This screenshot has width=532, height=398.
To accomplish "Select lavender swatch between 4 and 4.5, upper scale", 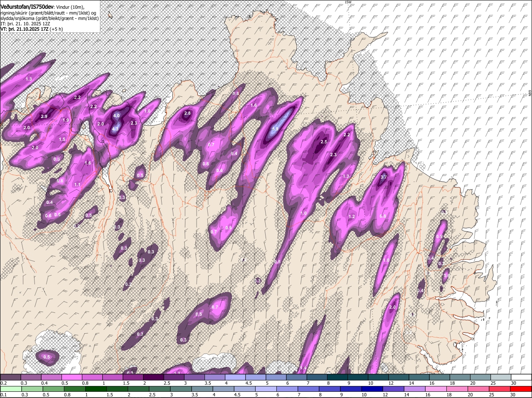I will click(x=236, y=377).
